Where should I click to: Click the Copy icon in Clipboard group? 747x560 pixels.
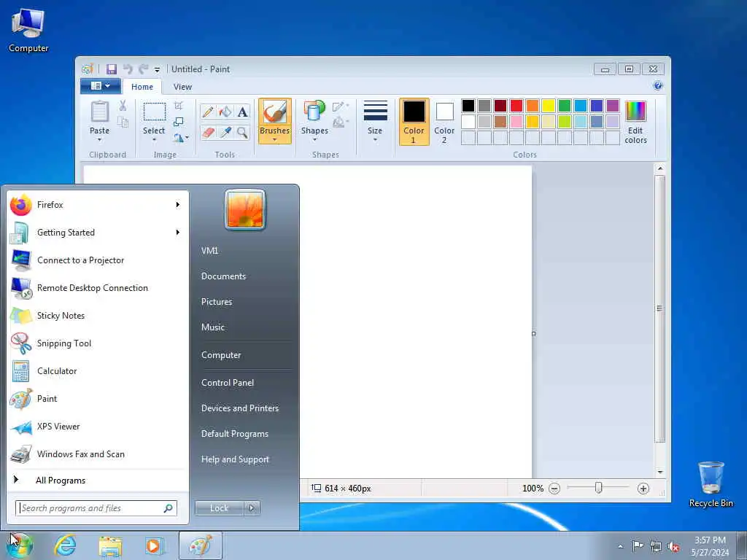click(x=123, y=122)
